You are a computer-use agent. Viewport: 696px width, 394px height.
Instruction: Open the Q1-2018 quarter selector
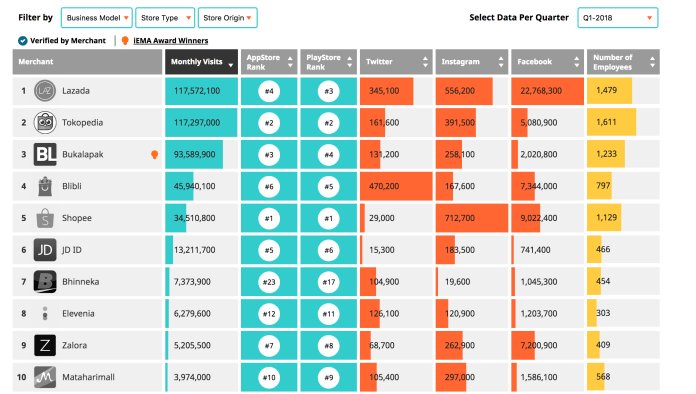tap(617, 18)
